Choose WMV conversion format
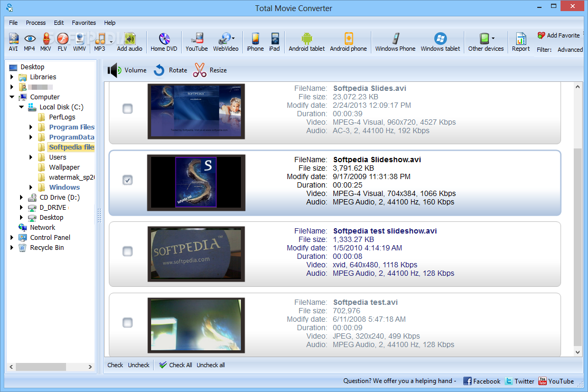The width and height of the screenshot is (588, 392). click(79, 42)
